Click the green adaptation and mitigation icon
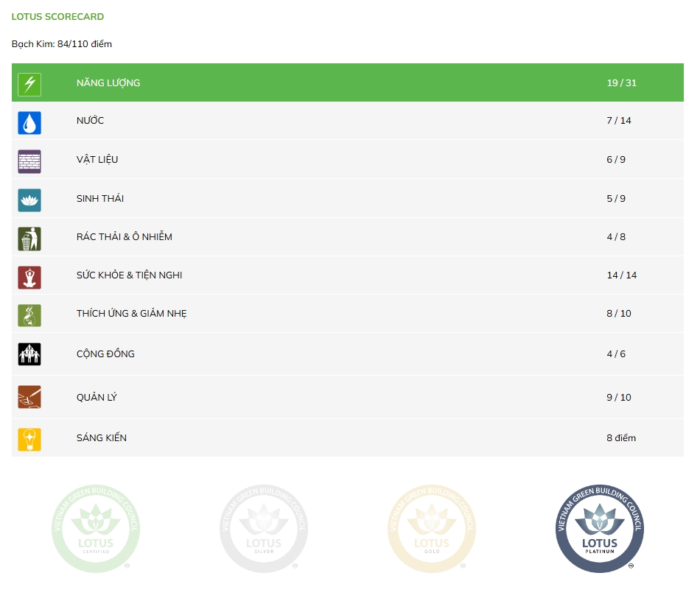The image size is (700, 598). pyautogui.click(x=29, y=315)
